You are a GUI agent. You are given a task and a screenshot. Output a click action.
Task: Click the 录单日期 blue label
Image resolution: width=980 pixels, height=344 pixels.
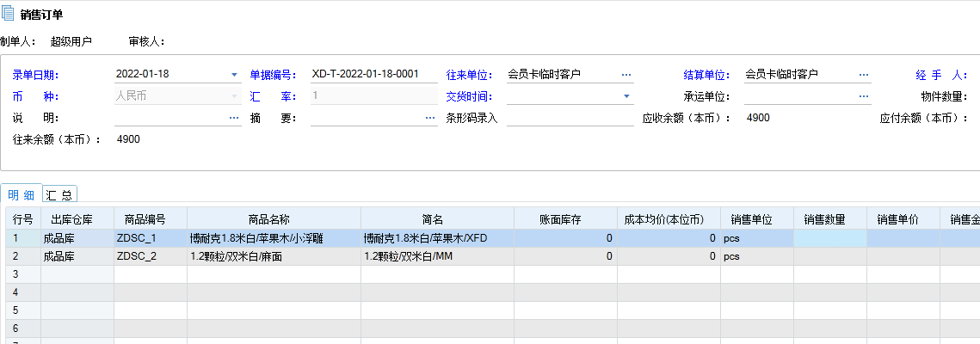click(x=35, y=75)
